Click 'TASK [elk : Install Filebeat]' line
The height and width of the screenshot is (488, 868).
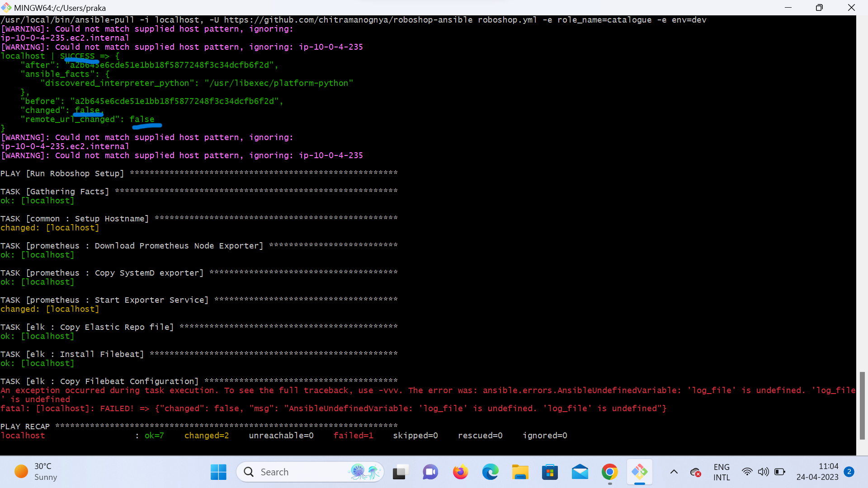199,354
